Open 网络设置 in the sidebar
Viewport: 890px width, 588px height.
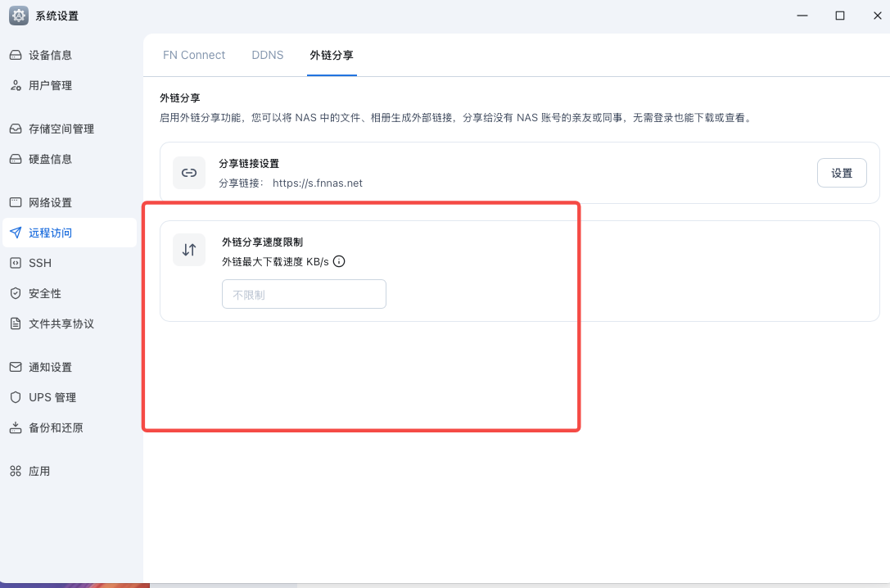pos(70,202)
